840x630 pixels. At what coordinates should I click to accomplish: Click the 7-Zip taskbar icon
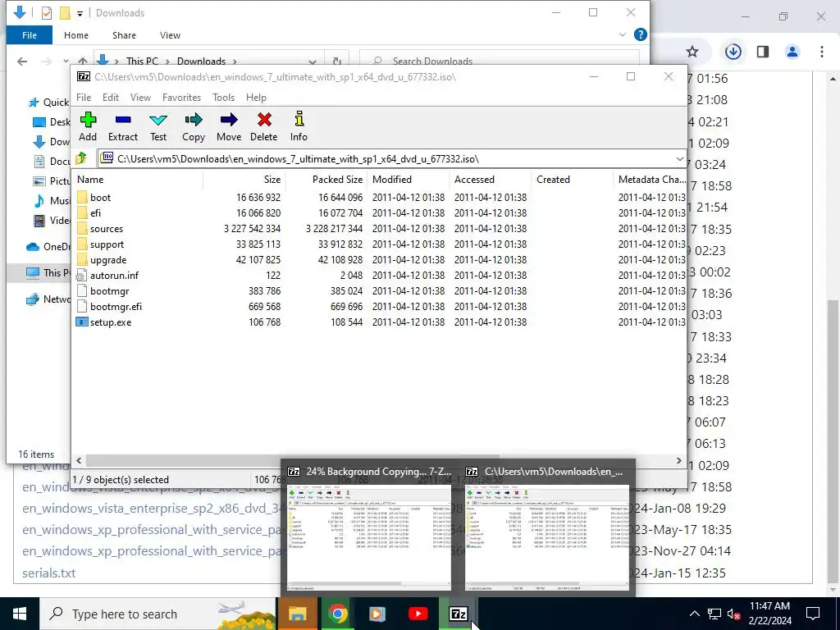click(458, 614)
